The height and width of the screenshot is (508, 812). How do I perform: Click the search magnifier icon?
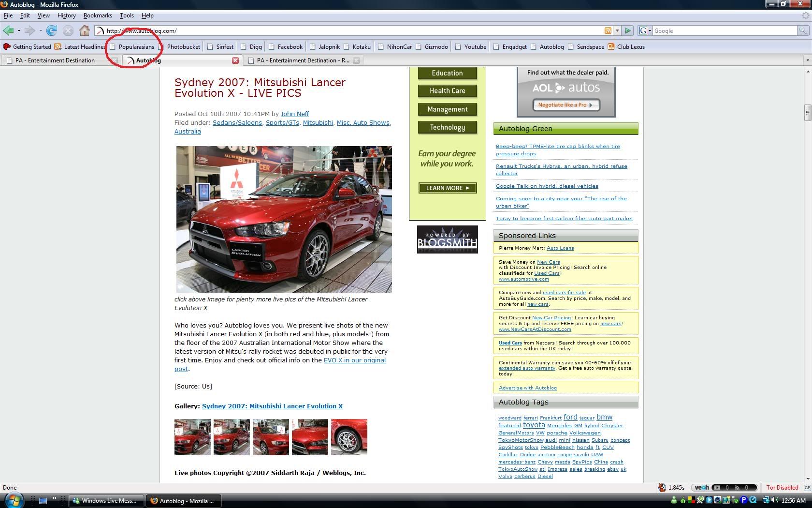click(x=802, y=30)
